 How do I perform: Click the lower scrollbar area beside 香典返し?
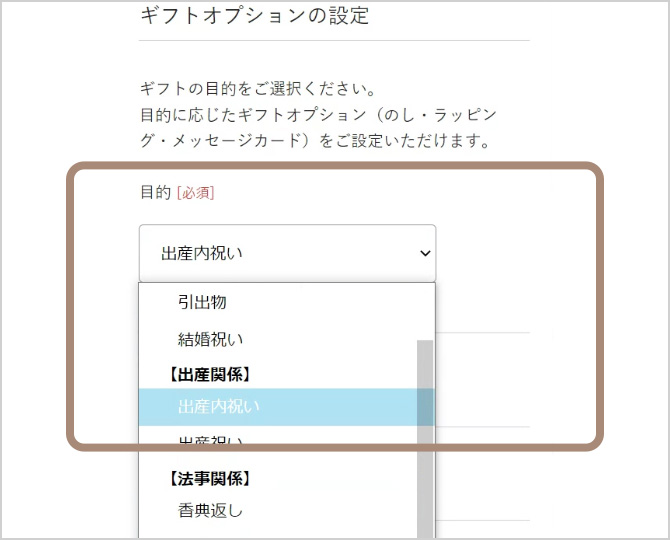(425, 511)
